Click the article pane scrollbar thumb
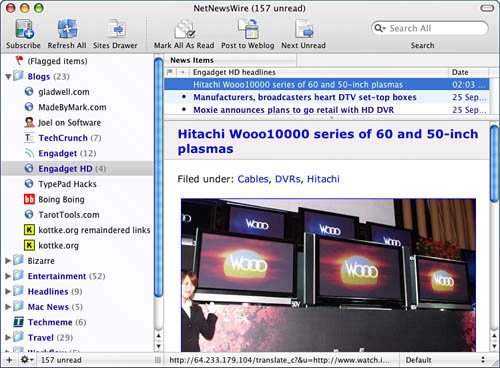 click(x=494, y=163)
